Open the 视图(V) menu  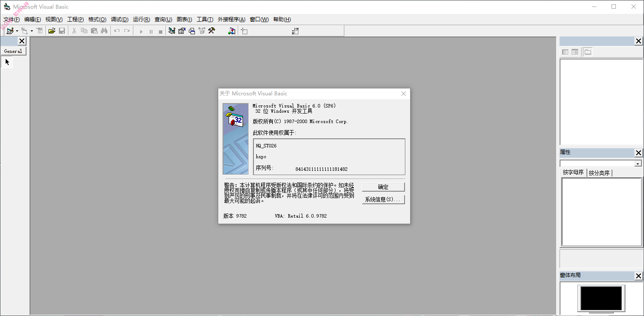coord(54,20)
